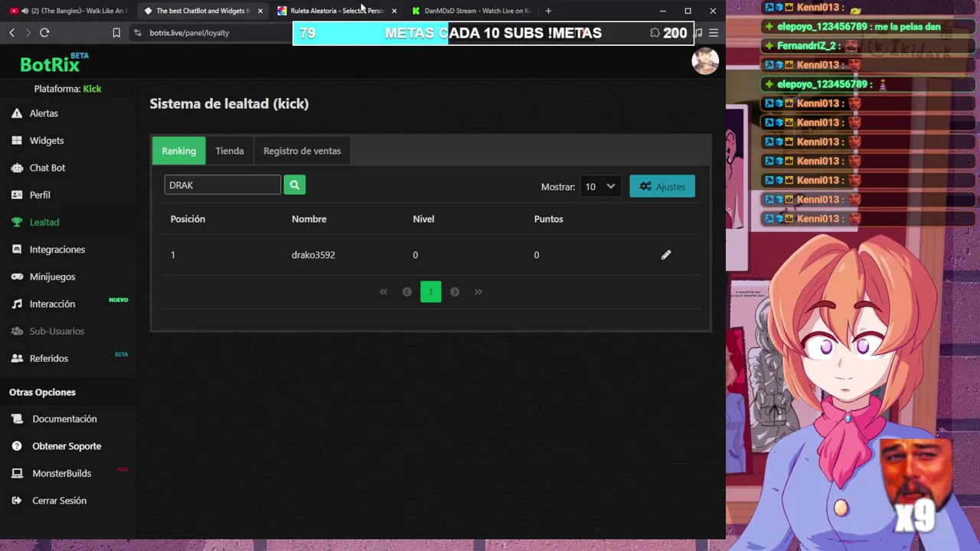Reload the browser page
The image size is (980, 551).
(x=44, y=32)
